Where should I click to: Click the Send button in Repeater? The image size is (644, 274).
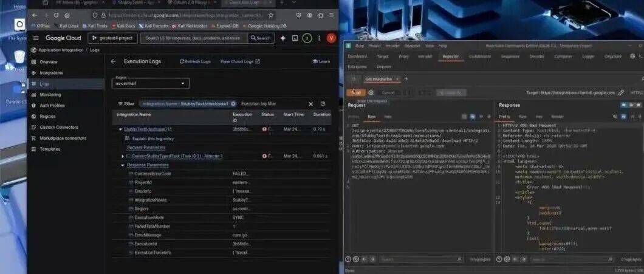pyautogui.click(x=355, y=93)
